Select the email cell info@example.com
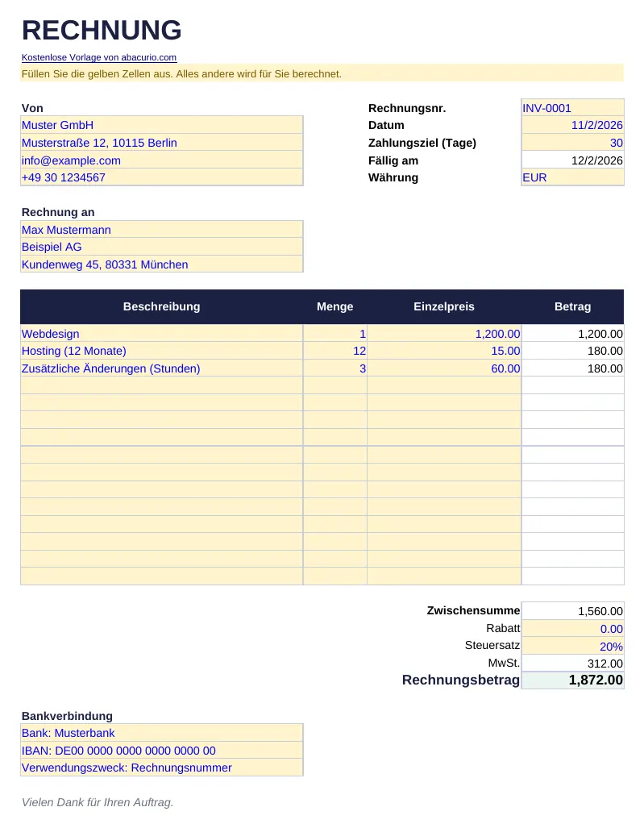 coord(161,160)
